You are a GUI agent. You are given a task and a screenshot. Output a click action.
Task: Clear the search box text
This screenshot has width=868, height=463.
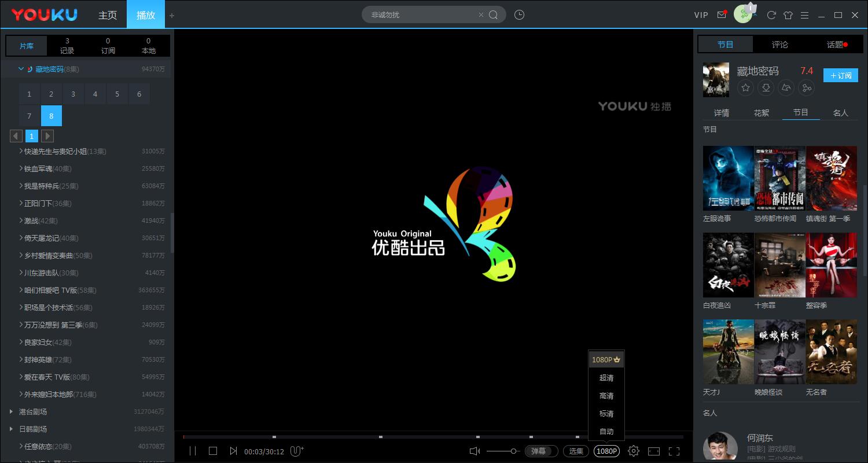click(x=481, y=15)
